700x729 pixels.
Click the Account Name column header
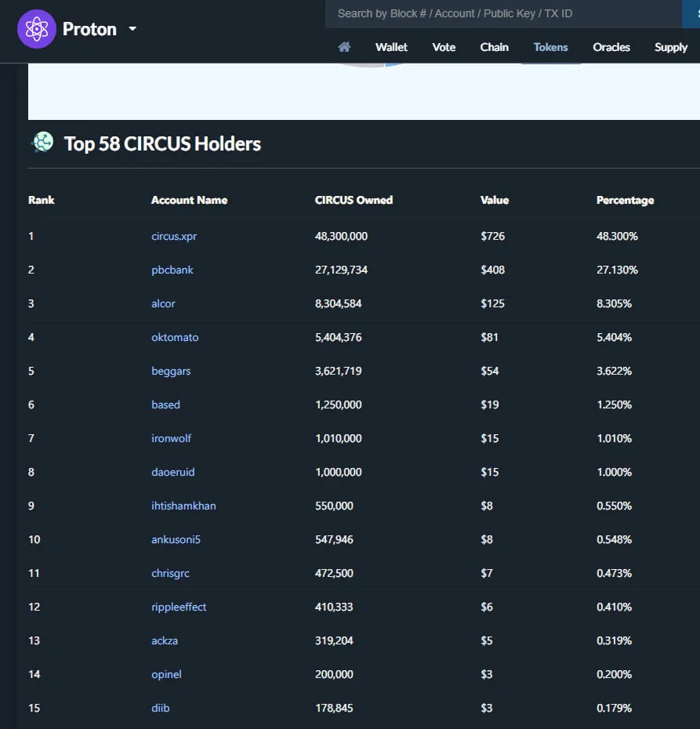pyautogui.click(x=189, y=200)
